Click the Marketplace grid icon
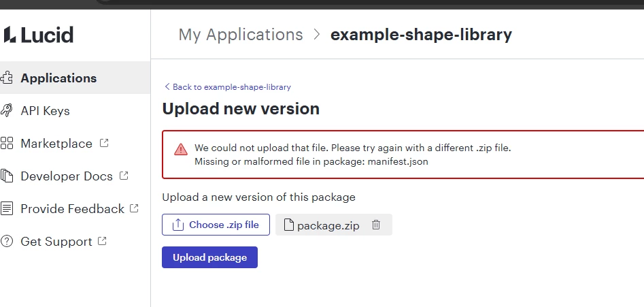Image resolution: width=644 pixels, height=307 pixels. pos(6,143)
